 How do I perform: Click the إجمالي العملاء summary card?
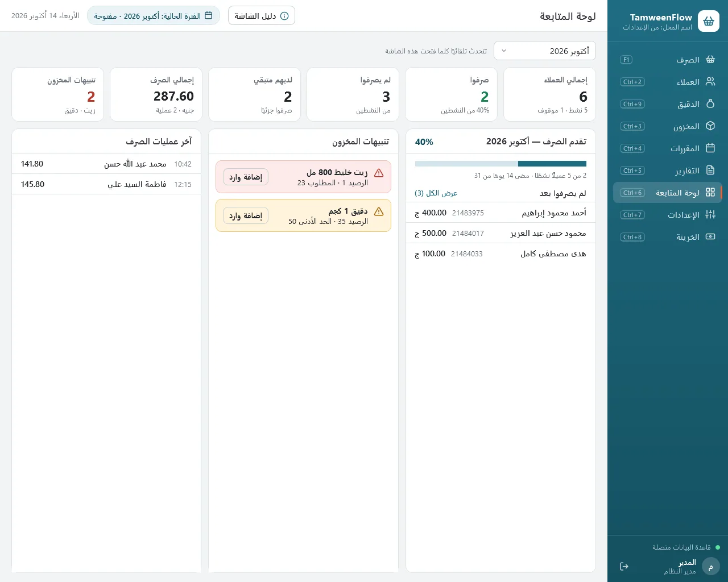(550, 94)
